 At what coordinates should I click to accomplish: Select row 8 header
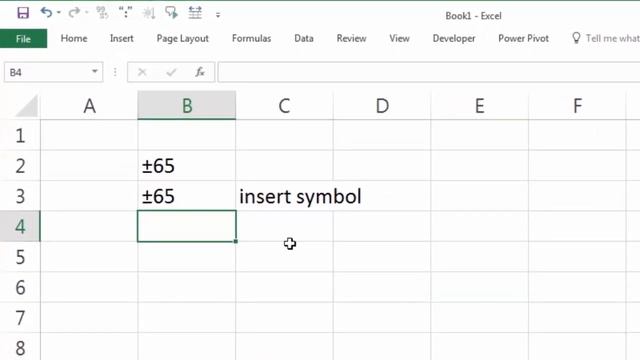[20, 347]
